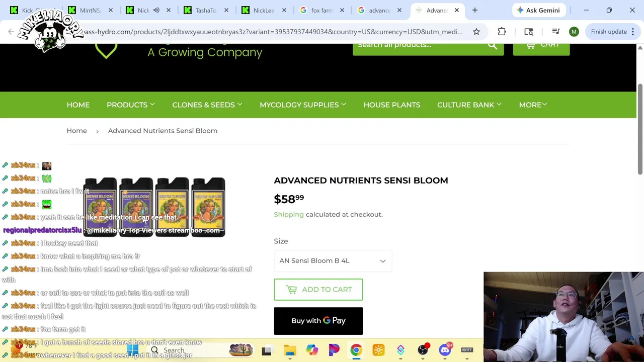This screenshot has height=362, width=644.
Task: Open the browser Extensions puzzle icon
Action: pos(502,32)
